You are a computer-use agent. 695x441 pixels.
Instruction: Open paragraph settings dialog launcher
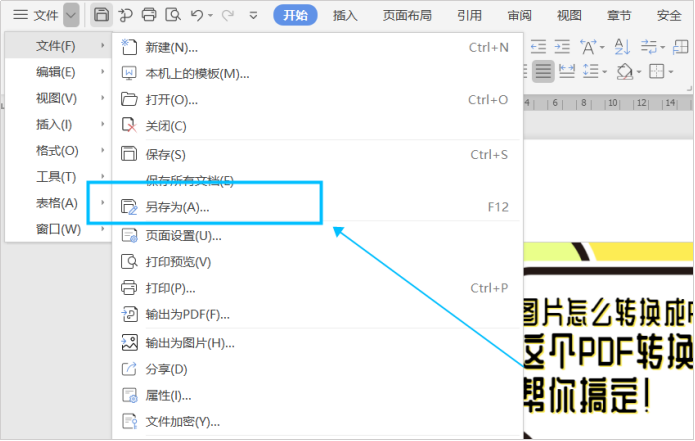click(689, 89)
